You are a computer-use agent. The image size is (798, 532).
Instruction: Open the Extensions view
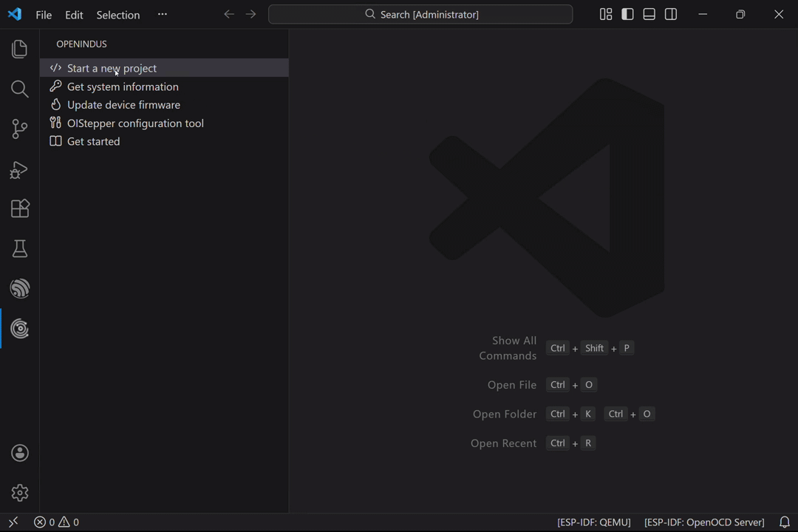click(20, 209)
